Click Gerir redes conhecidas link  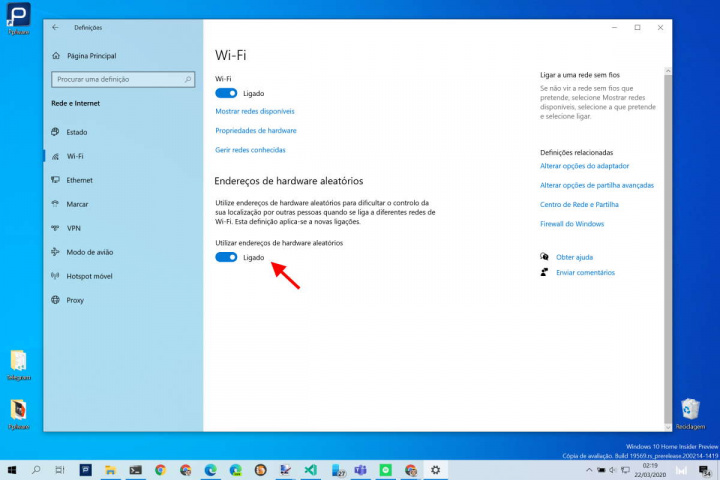pos(250,150)
